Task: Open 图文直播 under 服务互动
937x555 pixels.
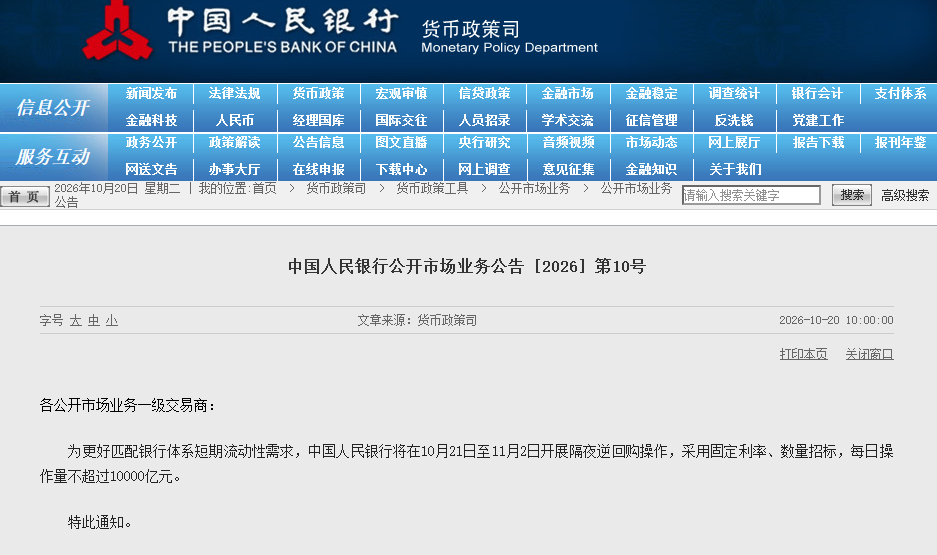Action: click(x=401, y=142)
